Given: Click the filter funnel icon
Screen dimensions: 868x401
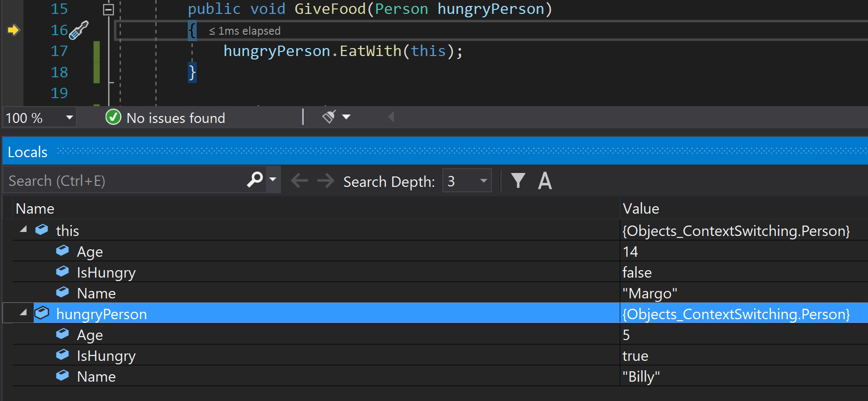Looking at the screenshot, I should 518,181.
